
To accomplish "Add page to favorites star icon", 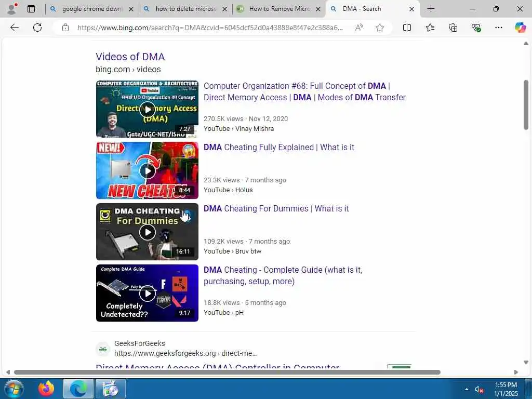I will pyautogui.click(x=380, y=28).
